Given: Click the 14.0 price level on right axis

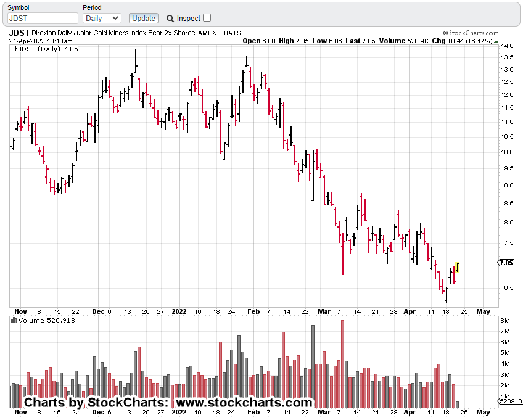Looking at the screenshot, I should (506, 46).
